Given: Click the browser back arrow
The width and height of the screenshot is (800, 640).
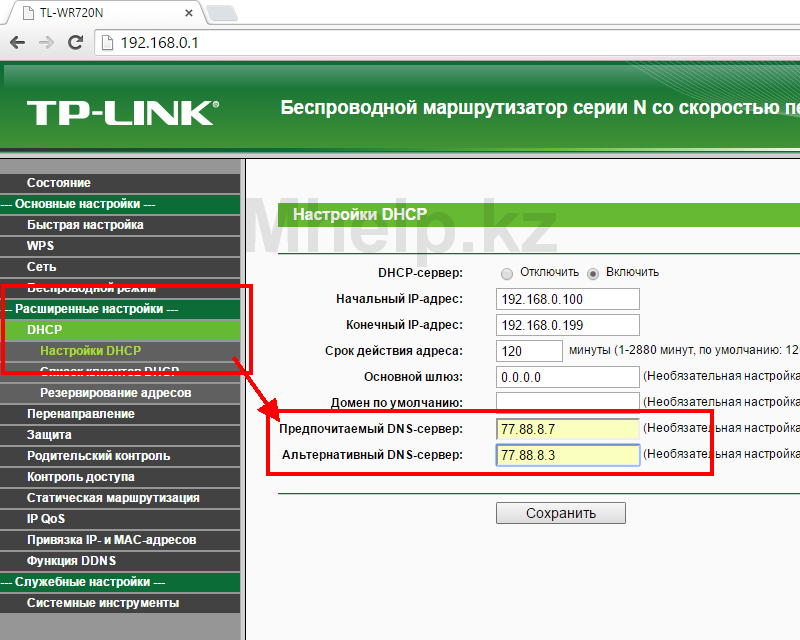Looking at the screenshot, I should [x=17, y=42].
